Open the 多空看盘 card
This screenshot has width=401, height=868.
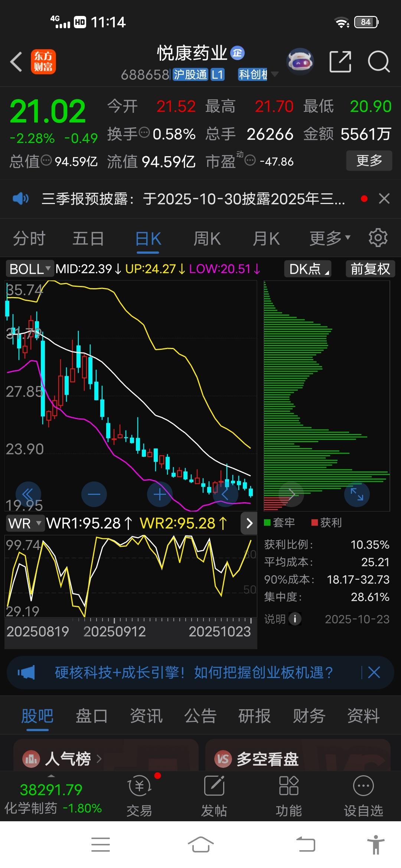click(x=298, y=755)
